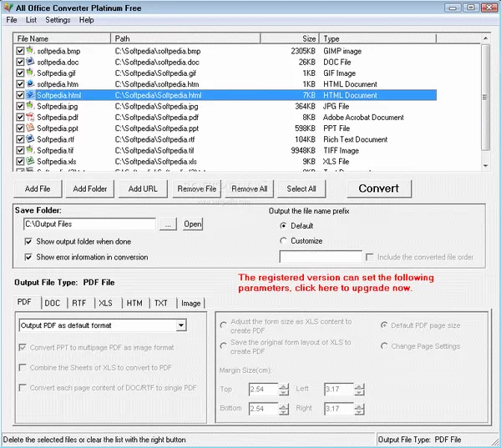501x448 pixels.
Task: Click the Softpedia.pdf file icon
Action: point(31,118)
